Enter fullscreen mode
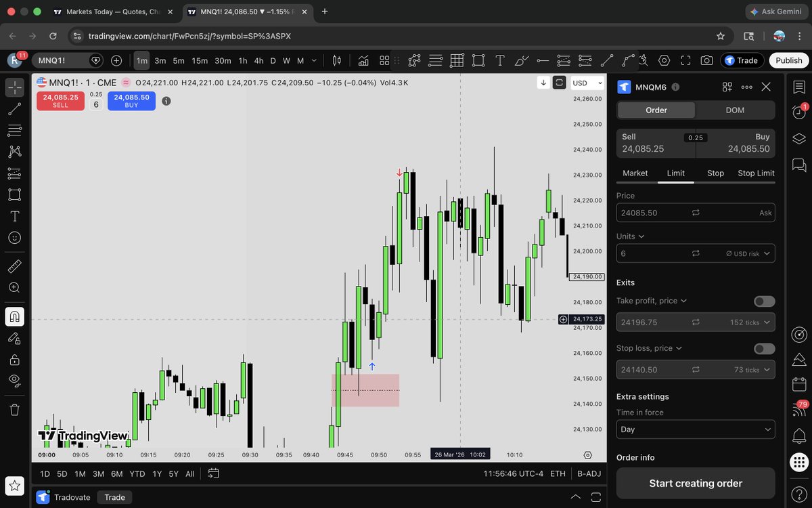The image size is (812, 508). 685,60
